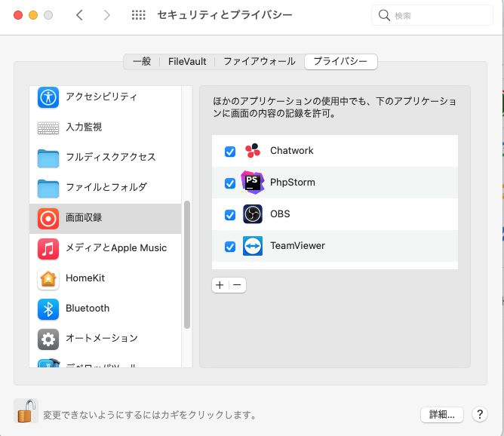The height and width of the screenshot is (436, 504).
Task: Toggle the OBS permission checkbox
Action: 230,215
